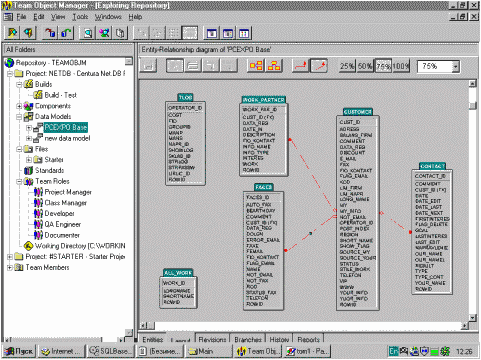Image resolution: width=481 pixels, height=360 pixels.
Task: Click the check-out toolbar icon with red arrow
Action: (x=50, y=33)
